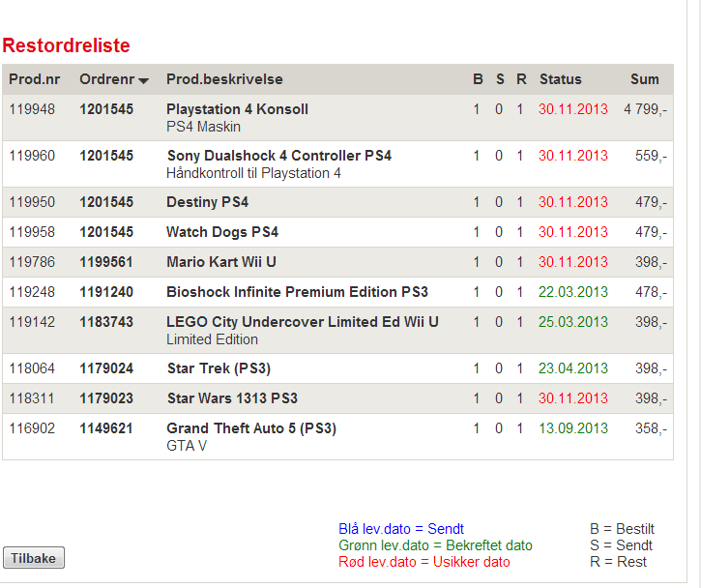Viewport: 701px width, 588px height.
Task: Click product number 119786
Action: pos(32,262)
